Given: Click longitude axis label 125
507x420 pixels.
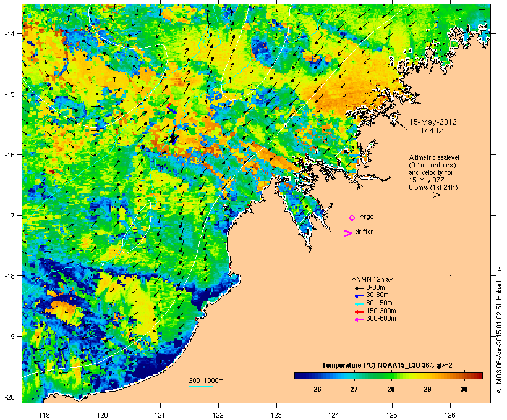Looking at the screenshot, I should (x=392, y=415).
